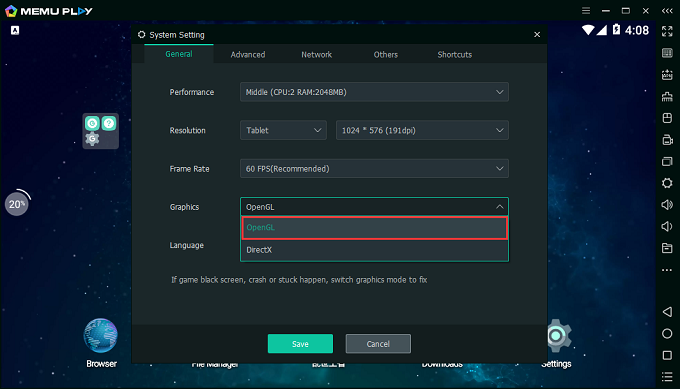Click the black screen fix hint text

(x=299, y=280)
